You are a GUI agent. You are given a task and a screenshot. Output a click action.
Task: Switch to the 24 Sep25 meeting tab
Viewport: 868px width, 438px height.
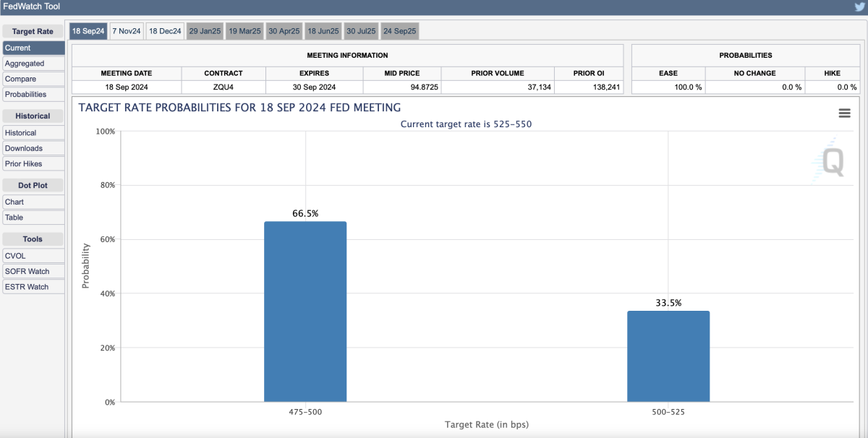click(399, 31)
